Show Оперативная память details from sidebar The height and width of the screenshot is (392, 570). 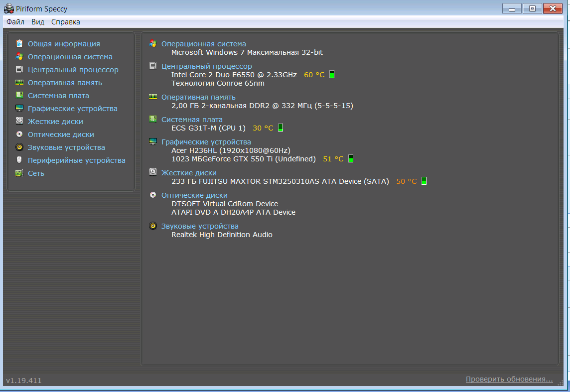65,83
